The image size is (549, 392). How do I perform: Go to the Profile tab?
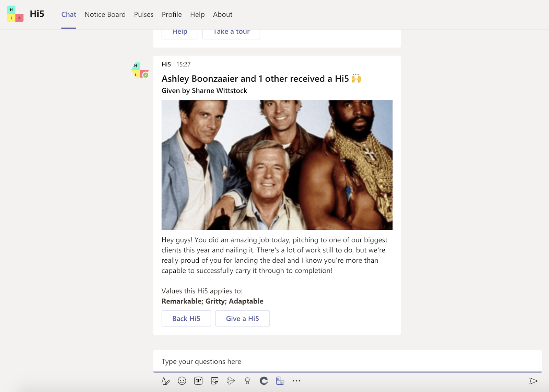(x=172, y=14)
